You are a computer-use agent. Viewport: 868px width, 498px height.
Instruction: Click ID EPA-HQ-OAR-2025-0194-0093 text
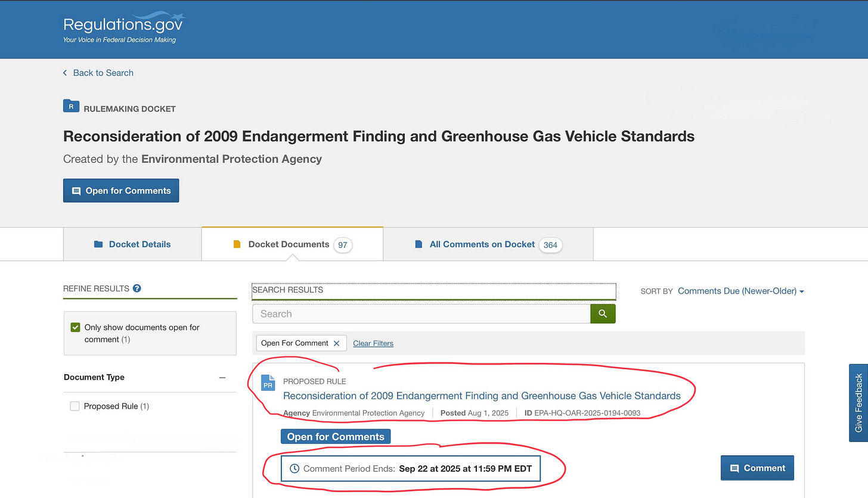coord(582,413)
